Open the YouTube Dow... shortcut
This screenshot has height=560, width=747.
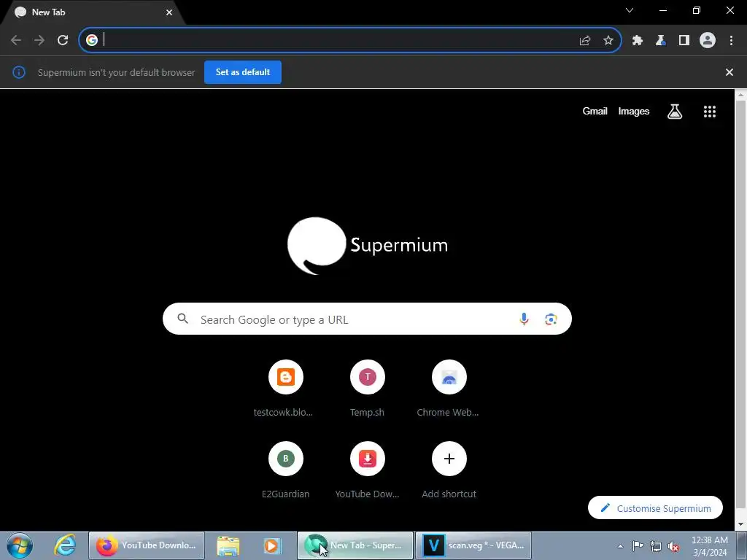[x=368, y=470]
